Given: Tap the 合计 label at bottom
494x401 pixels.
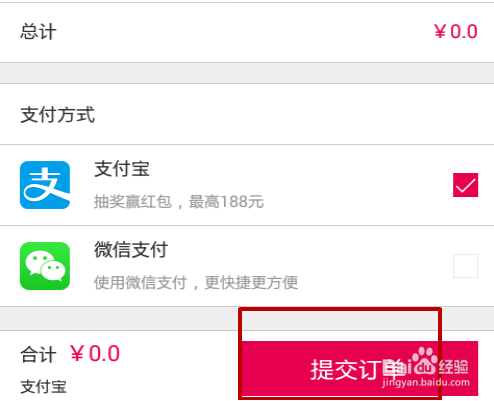Looking at the screenshot, I should 38,354.
